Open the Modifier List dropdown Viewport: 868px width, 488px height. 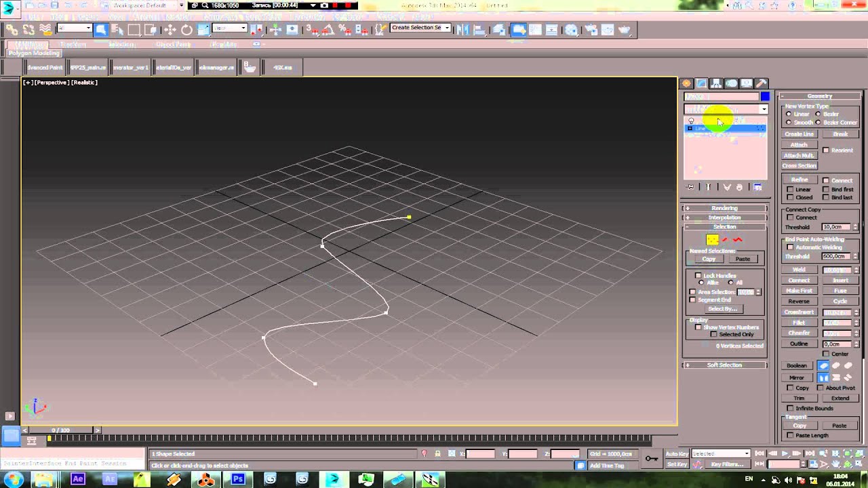[725, 108]
